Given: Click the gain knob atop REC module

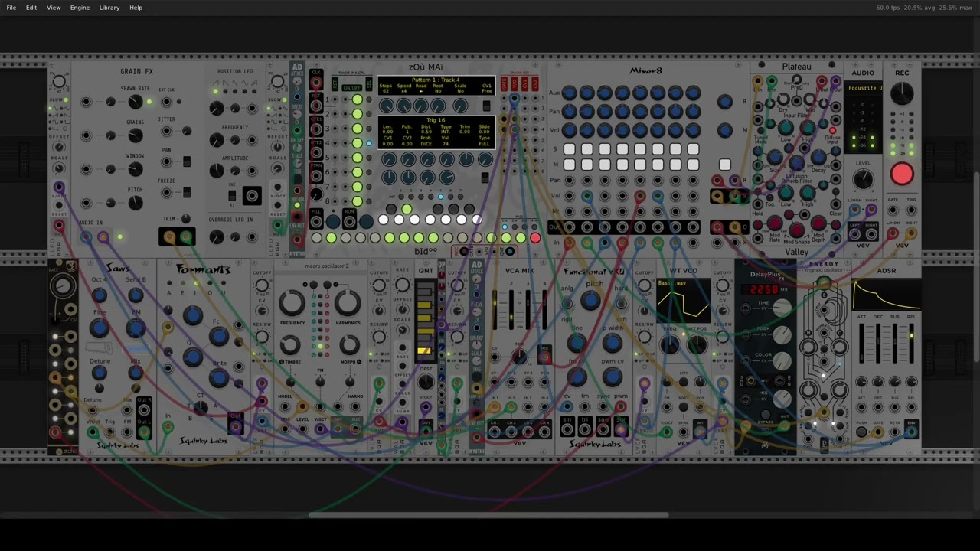Looking at the screenshot, I should coord(902,93).
